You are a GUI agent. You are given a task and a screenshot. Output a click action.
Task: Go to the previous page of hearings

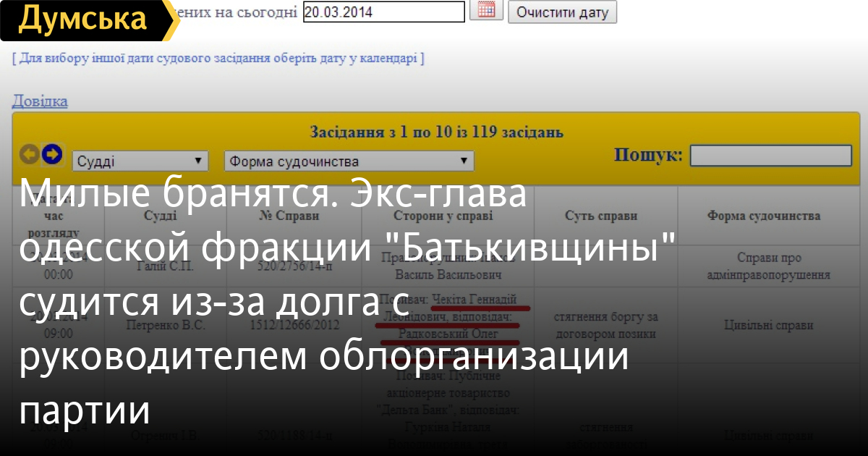pos(30,153)
